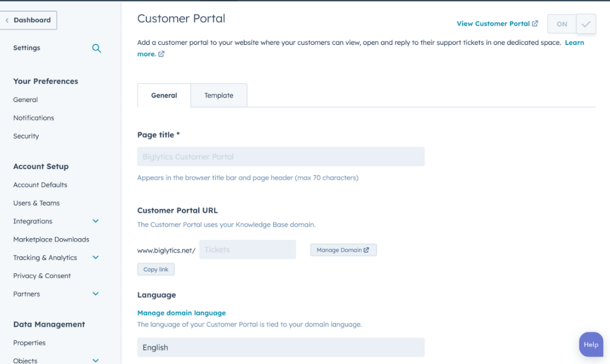Expand Tracking & Analytics
610x364 pixels.
(96, 257)
